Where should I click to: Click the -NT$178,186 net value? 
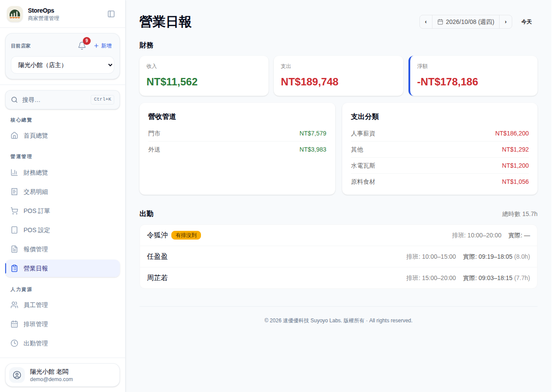[448, 82]
